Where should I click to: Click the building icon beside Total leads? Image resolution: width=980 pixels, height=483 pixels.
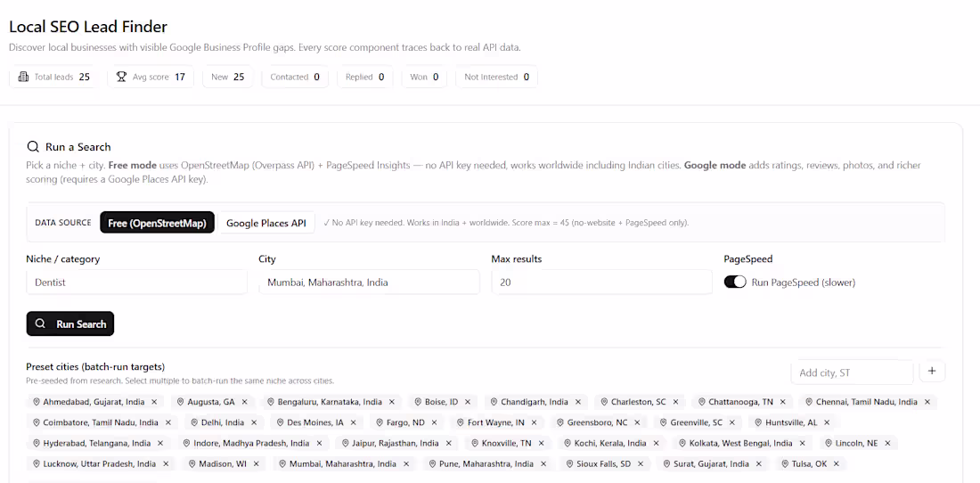(24, 77)
